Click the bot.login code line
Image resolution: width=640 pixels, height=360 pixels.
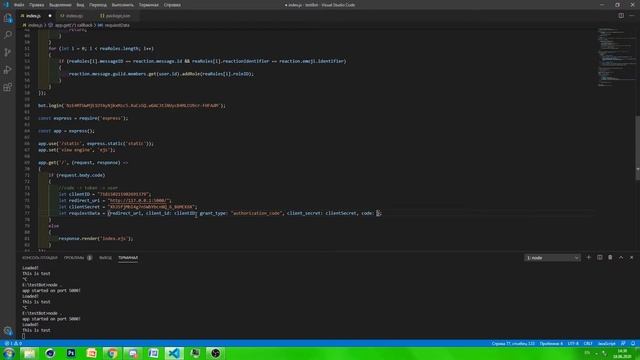tap(131, 105)
